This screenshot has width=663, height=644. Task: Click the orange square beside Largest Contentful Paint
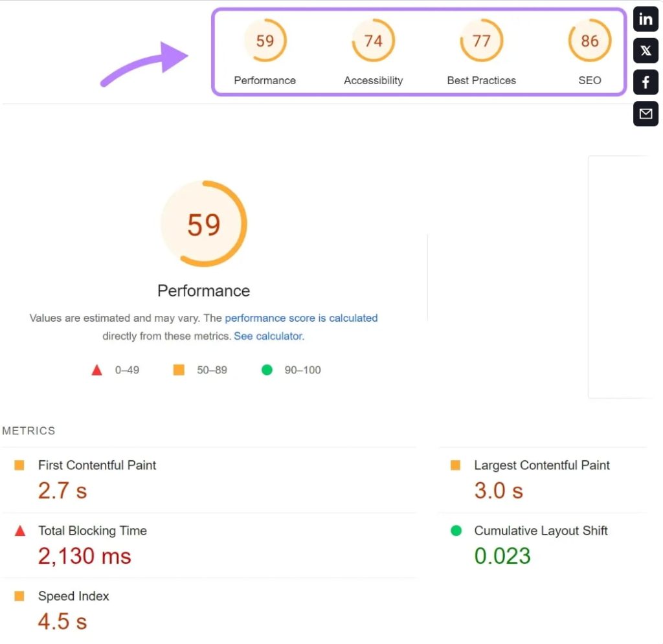(x=455, y=465)
